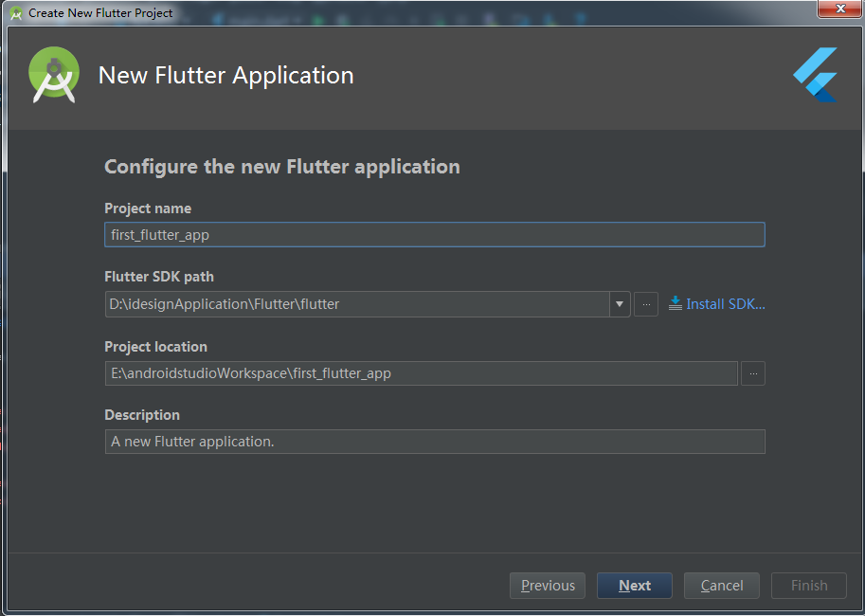865x616 pixels.
Task: Click the "Configure the new Flutter application" heading
Action: 282,167
